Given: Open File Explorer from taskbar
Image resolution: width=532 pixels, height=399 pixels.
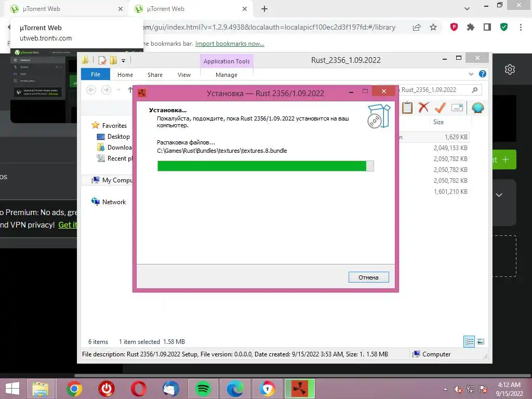Looking at the screenshot, I should [x=41, y=389].
